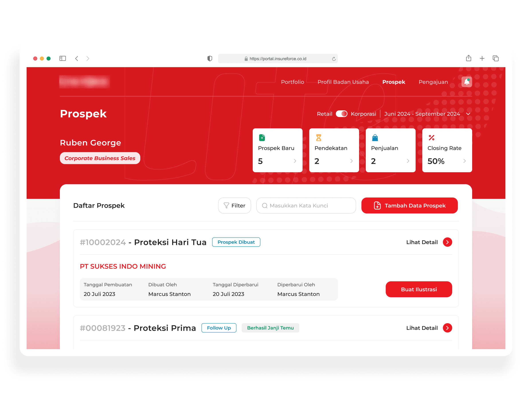This screenshot has width=532, height=399.
Task: Show the browser tab overview icon
Action: point(495,59)
